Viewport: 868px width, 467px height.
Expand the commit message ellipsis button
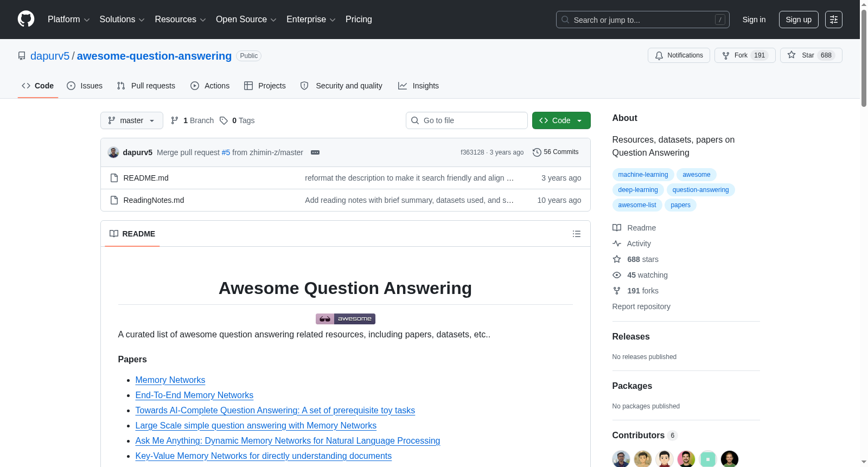point(315,152)
